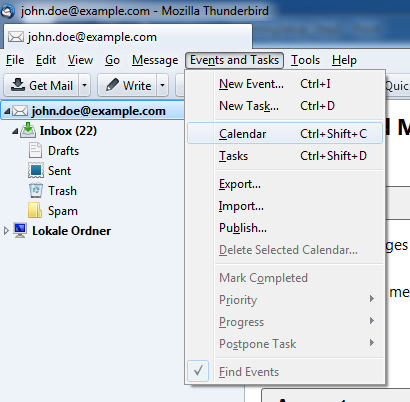Click the Thunderbird logo in title bar
The image size is (410, 402).
8,11
